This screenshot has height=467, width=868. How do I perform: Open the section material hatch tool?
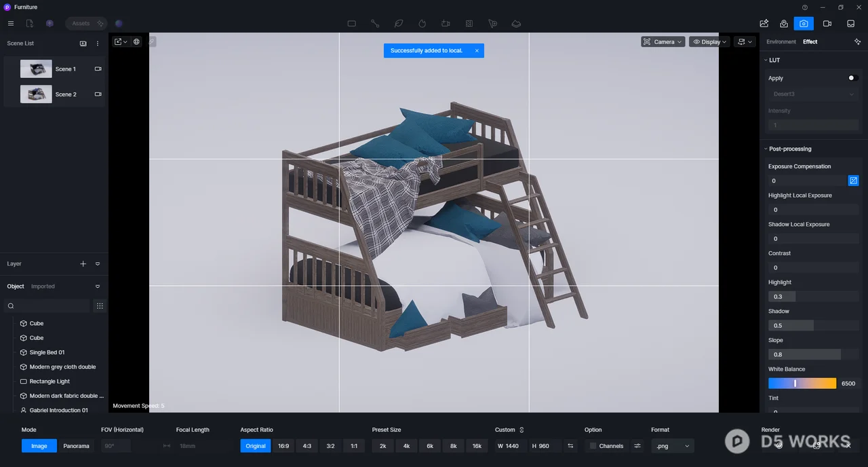(469, 23)
